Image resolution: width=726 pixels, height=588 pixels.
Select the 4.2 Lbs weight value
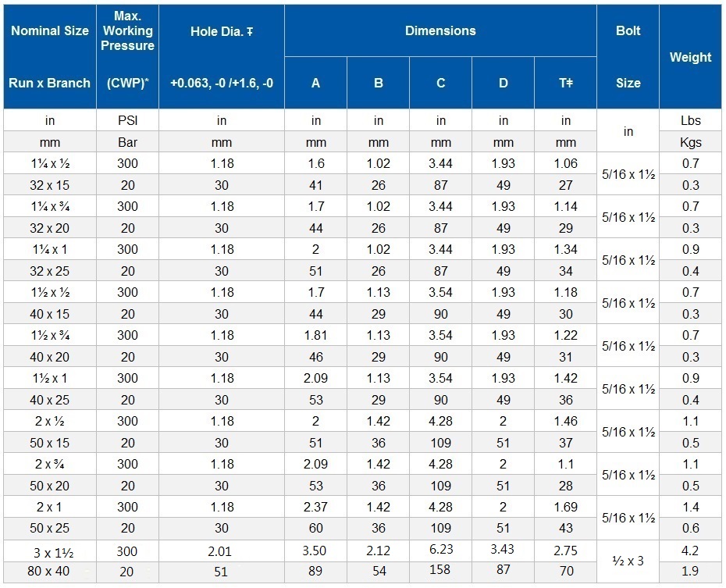point(691,551)
